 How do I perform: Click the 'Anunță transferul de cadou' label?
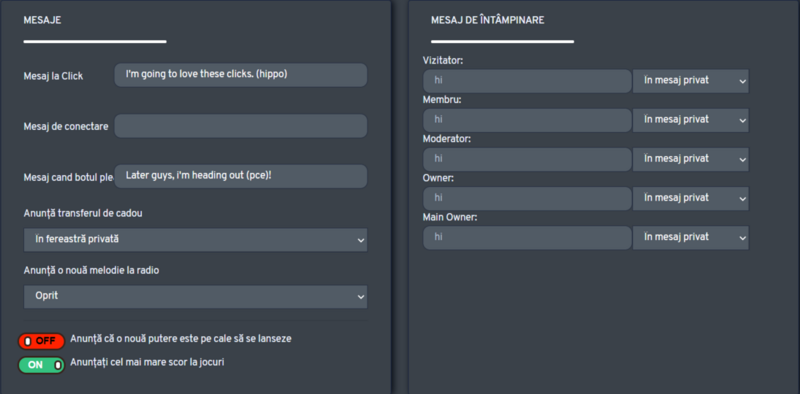[x=83, y=214]
